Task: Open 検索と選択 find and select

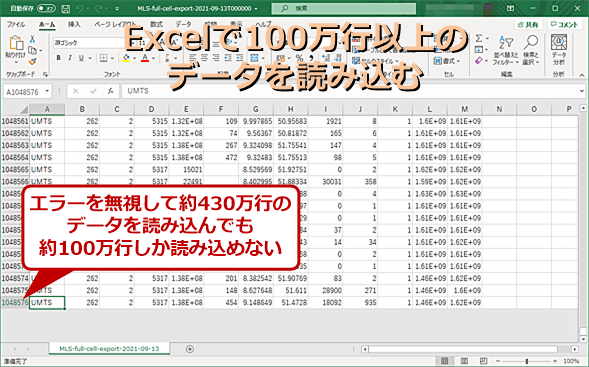Action: (531, 50)
